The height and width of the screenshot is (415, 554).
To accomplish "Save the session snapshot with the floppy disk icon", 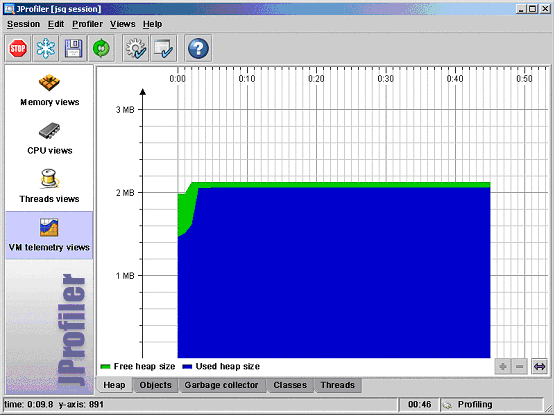I will [x=73, y=48].
